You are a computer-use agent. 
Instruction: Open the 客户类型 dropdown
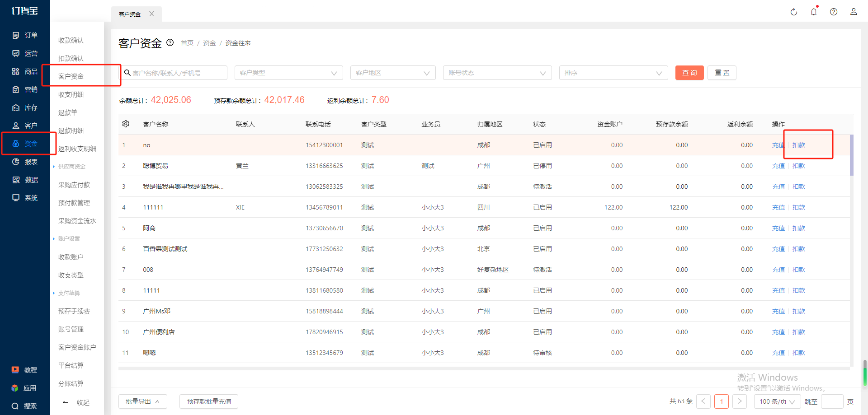[x=288, y=73]
